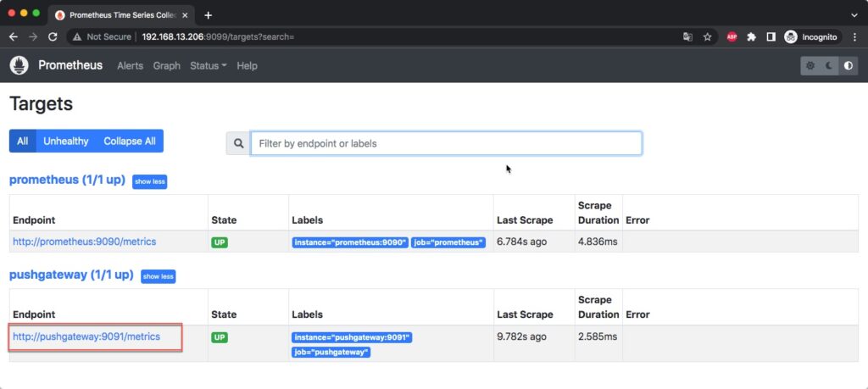
Task: Switch to dark theme moon toggle
Action: point(829,66)
